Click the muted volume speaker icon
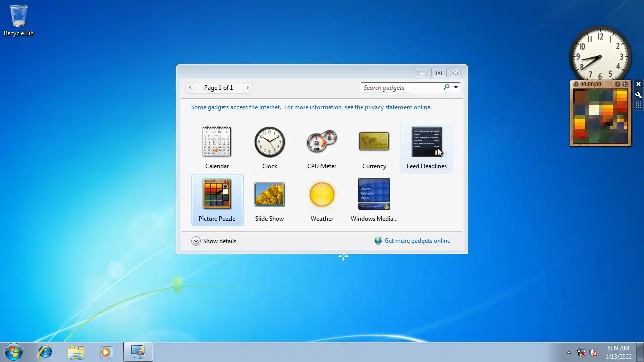This screenshot has height=362, width=644. [x=594, y=352]
